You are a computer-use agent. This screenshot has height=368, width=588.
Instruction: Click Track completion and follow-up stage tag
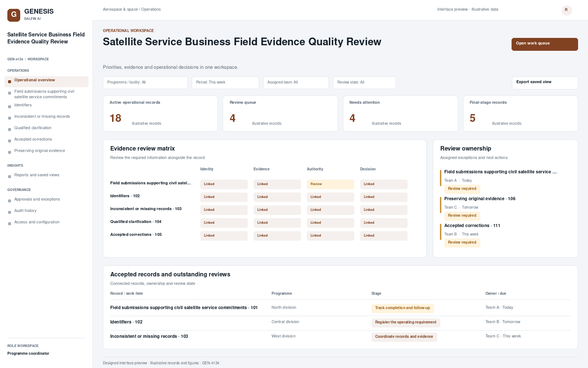pos(402,308)
